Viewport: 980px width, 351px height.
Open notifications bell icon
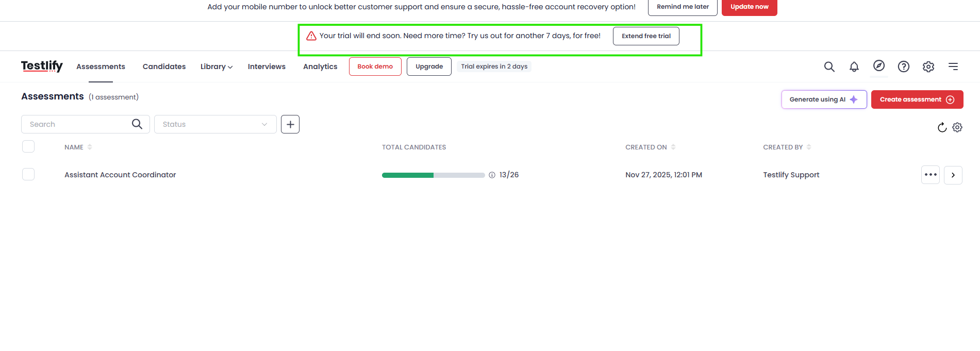point(854,66)
